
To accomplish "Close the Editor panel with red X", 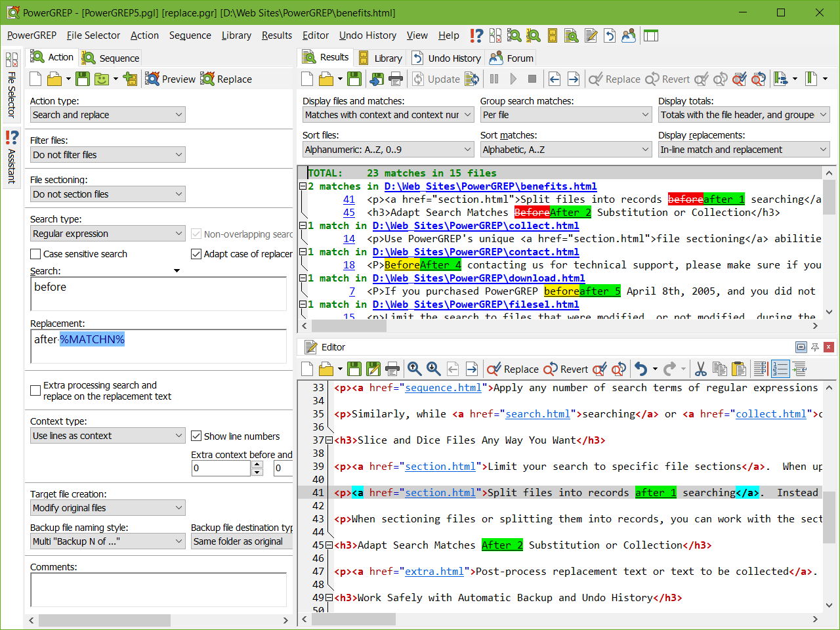I will 829,347.
